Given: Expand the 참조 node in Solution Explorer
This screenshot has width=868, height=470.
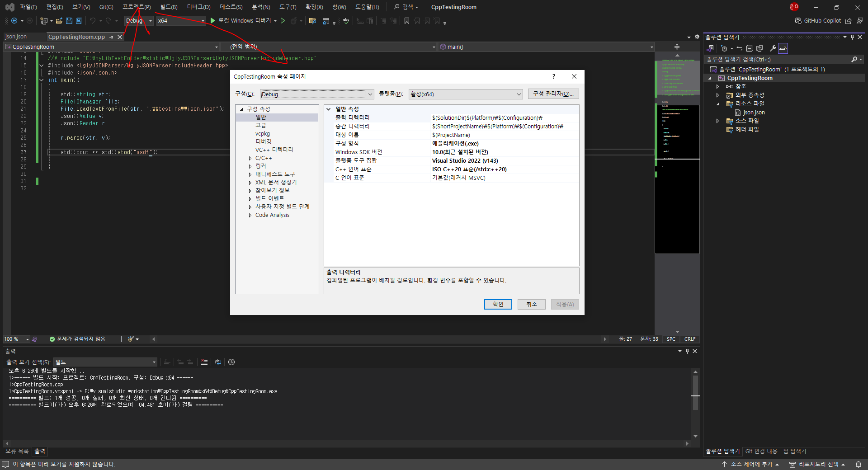Looking at the screenshot, I should point(717,86).
